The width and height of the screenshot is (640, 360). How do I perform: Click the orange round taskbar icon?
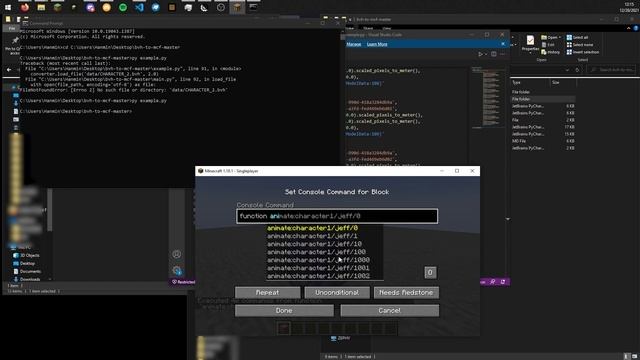tap(107, 7)
